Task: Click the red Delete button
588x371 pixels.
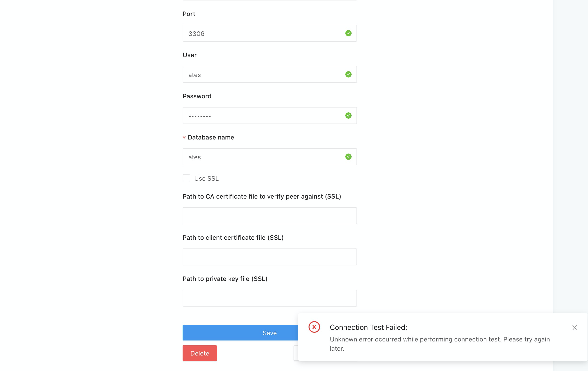Action: [x=200, y=353]
